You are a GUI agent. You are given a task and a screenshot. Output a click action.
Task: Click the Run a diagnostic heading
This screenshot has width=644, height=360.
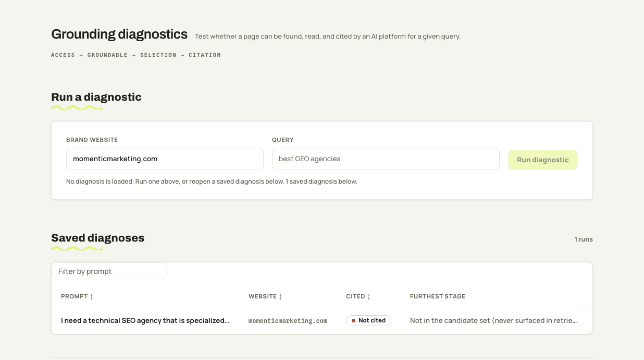(96, 97)
